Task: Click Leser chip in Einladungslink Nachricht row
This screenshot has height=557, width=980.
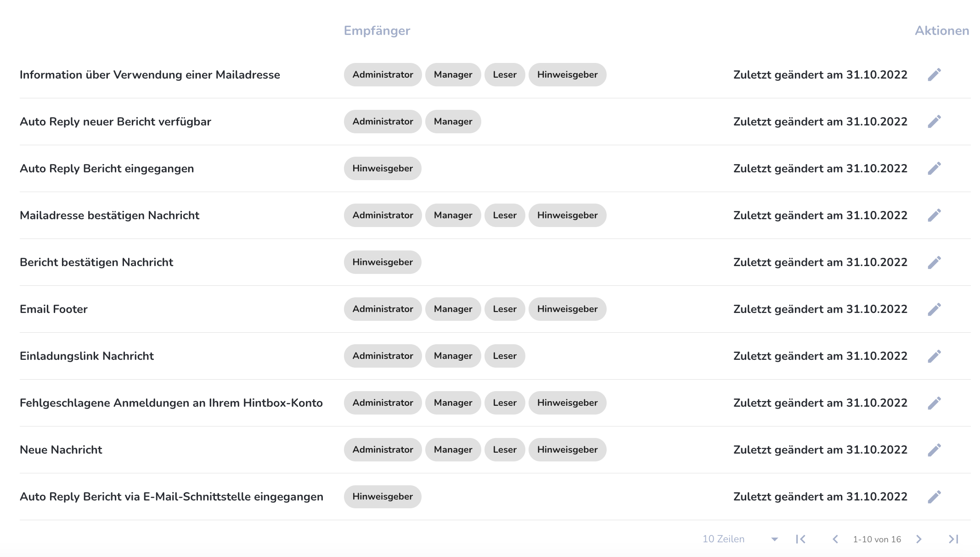Action: [505, 356]
